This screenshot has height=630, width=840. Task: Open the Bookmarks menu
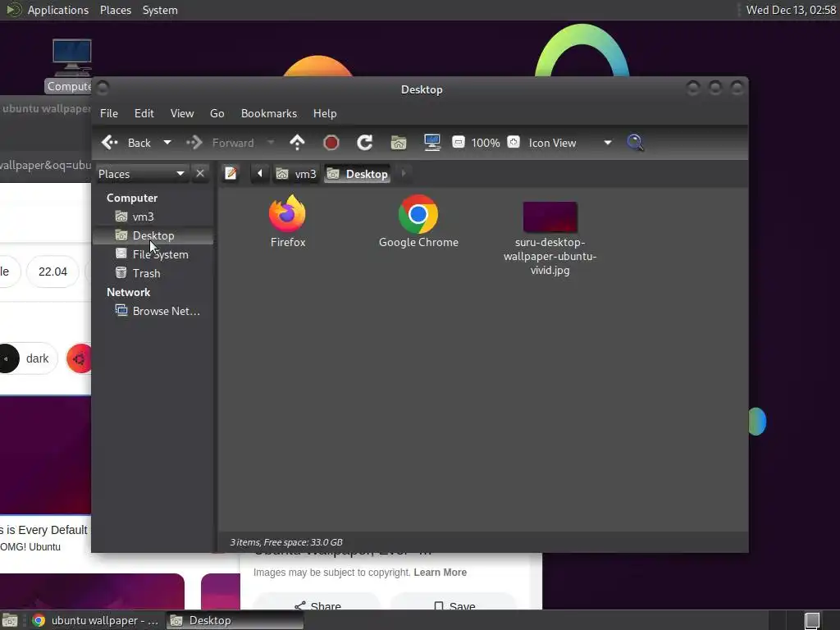pyautogui.click(x=269, y=113)
